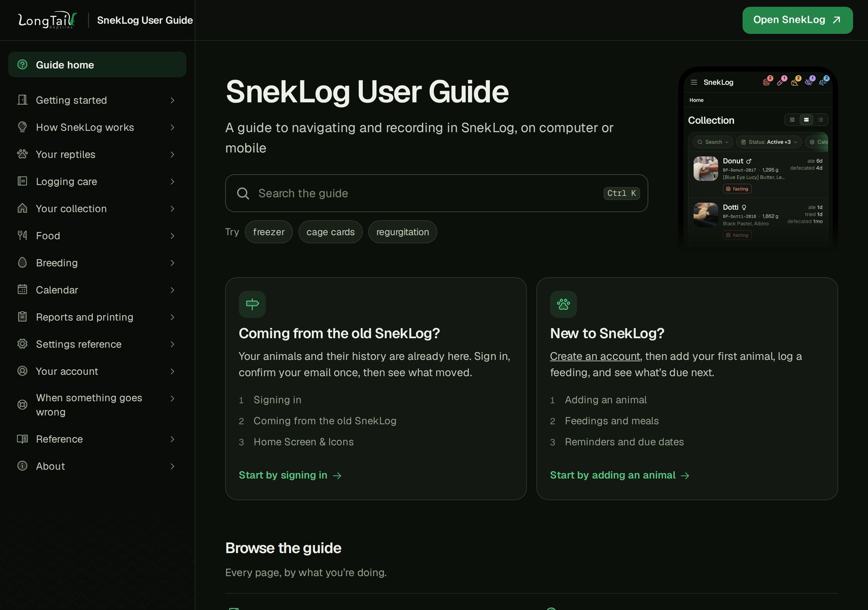
Task: Expand the Food section chevron
Action: (172, 236)
